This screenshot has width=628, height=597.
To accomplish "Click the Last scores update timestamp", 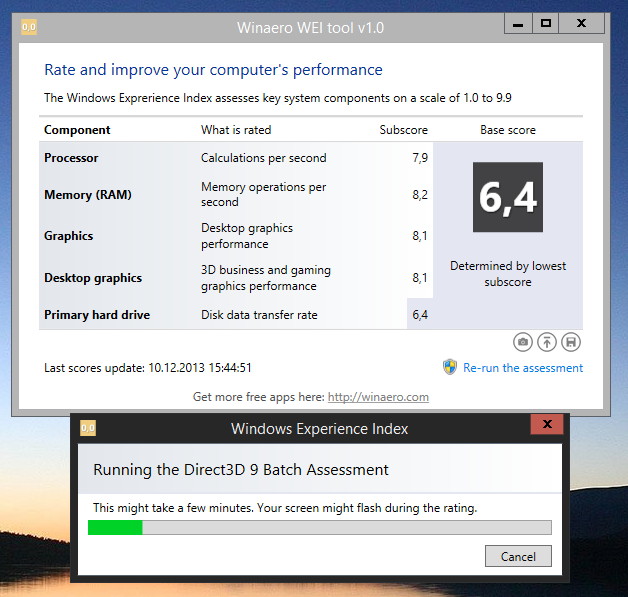I will [x=148, y=368].
